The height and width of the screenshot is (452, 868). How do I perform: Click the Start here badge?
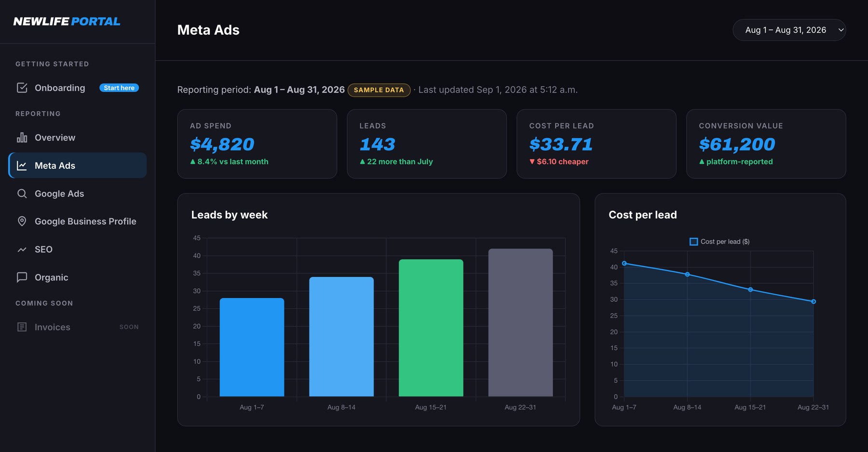pyautogui.click(x=119, y=88)
